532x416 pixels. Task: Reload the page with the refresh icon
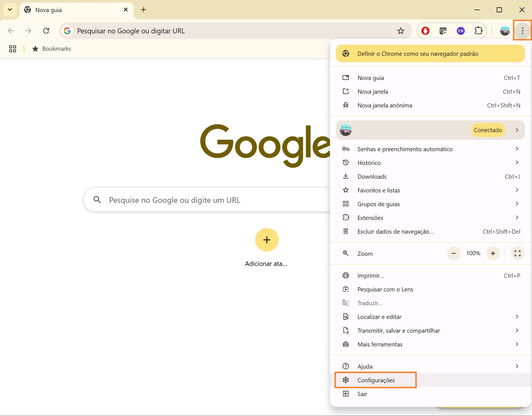[46, 31]
